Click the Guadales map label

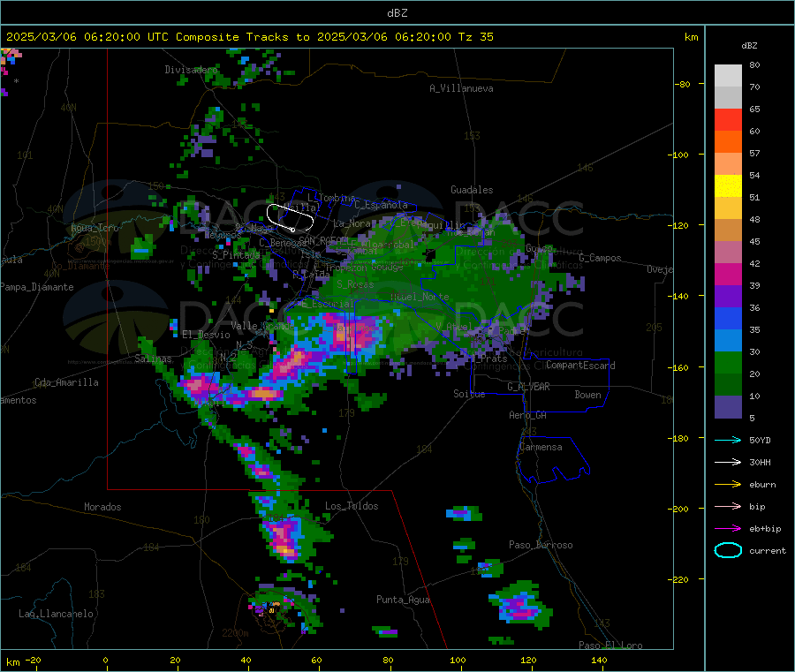pyautogui.click(x=472, y=190)
